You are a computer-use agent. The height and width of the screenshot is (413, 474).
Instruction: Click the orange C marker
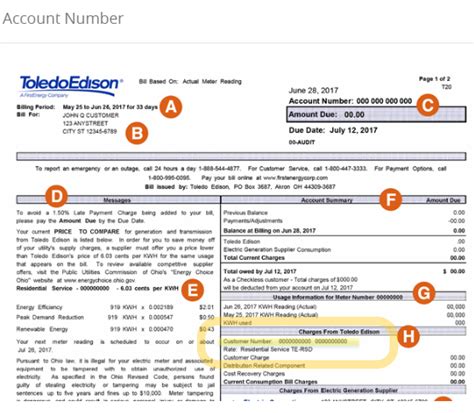point(428,105)
